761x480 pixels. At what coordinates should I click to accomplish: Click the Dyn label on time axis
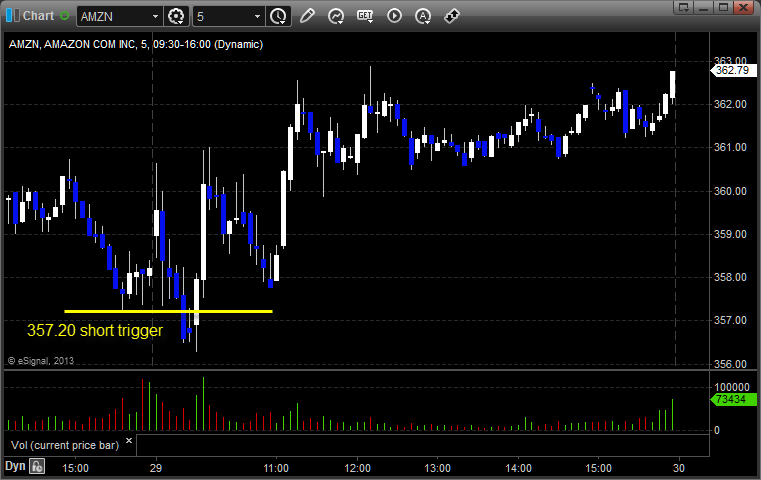(x=15, y=466)
